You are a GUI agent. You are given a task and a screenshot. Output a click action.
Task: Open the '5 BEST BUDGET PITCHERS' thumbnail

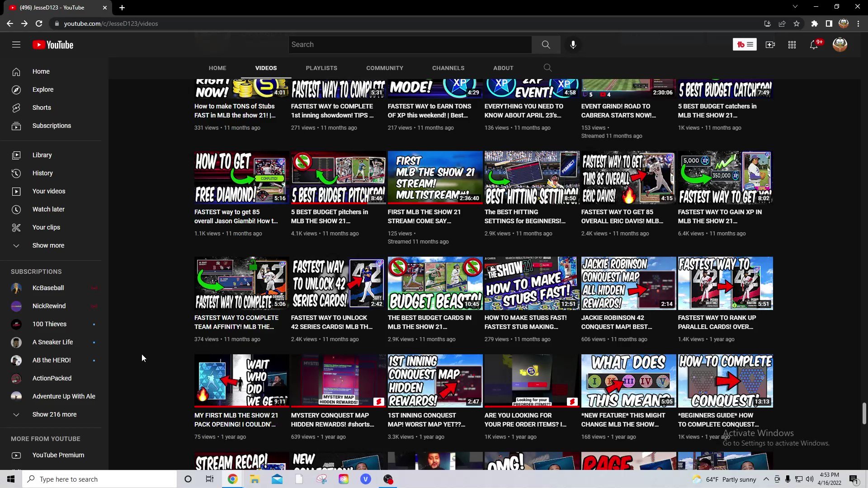point(338,178)
